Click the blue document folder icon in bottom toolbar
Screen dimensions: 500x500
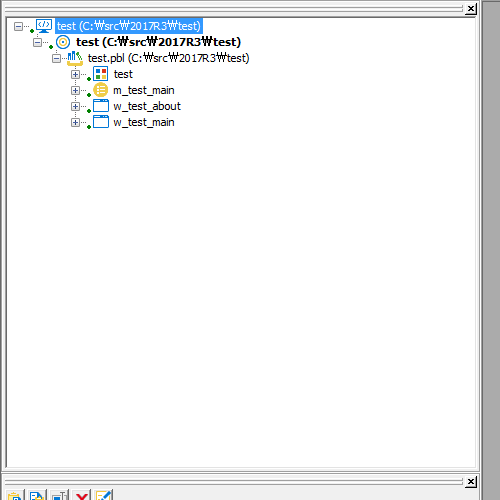click(37, 495)
